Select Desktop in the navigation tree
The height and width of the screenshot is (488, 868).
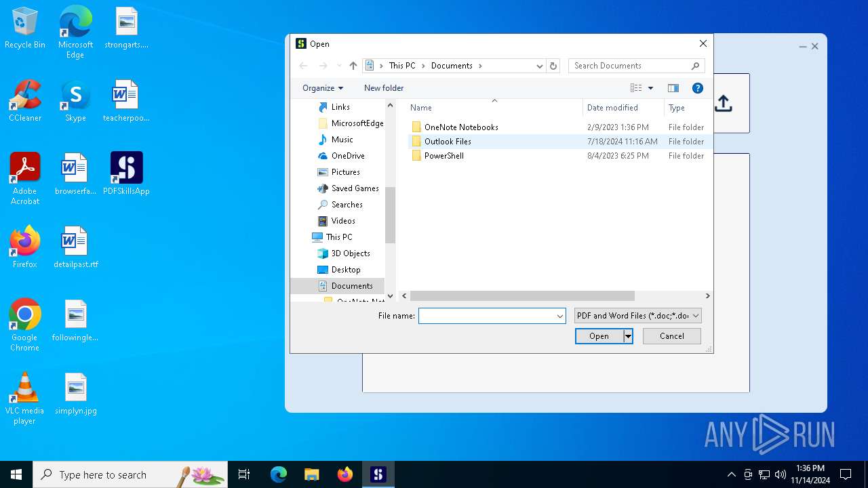click(346, 270)
